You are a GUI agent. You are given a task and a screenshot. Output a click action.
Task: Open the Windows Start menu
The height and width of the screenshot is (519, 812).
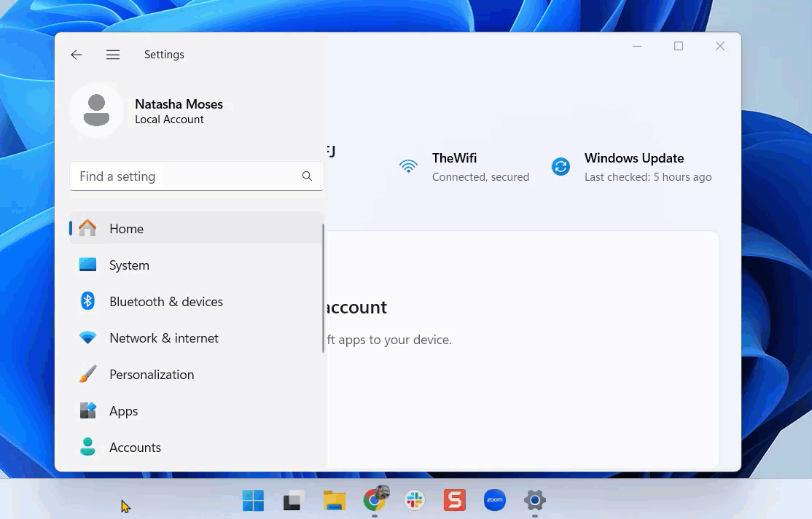point(253,500)
